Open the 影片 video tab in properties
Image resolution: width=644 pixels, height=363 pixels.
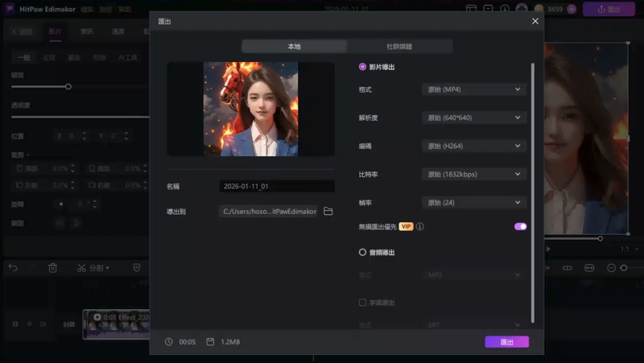[x=55, y=31]
